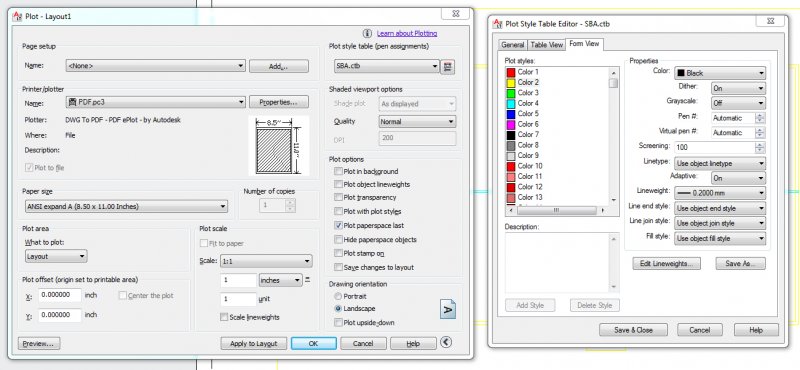The width and height of the screenshot is (800, 370).
Task: Open plot style table editor icon beside SBA.ctb
Action: click(x=447, y=66)
